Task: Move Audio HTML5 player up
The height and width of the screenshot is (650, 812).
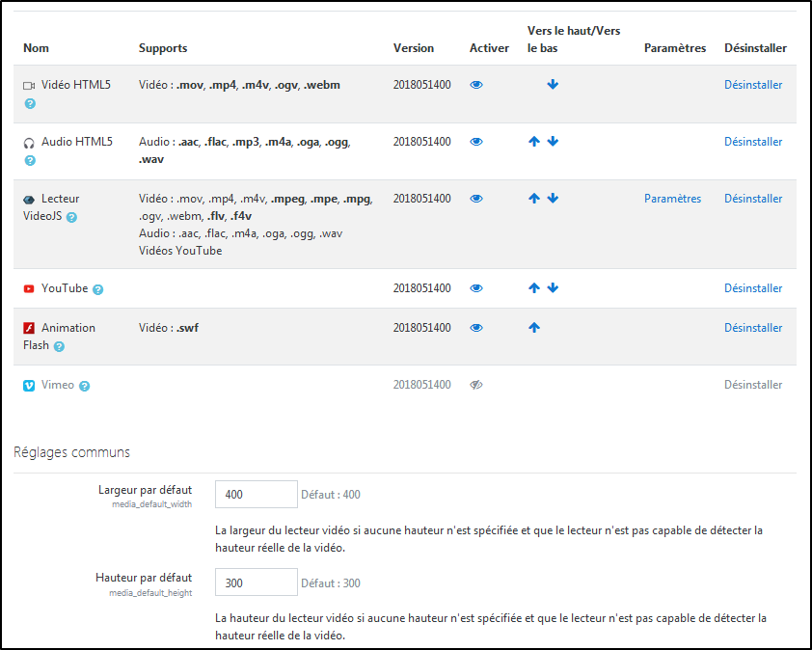Action: [x=534, y=142]
